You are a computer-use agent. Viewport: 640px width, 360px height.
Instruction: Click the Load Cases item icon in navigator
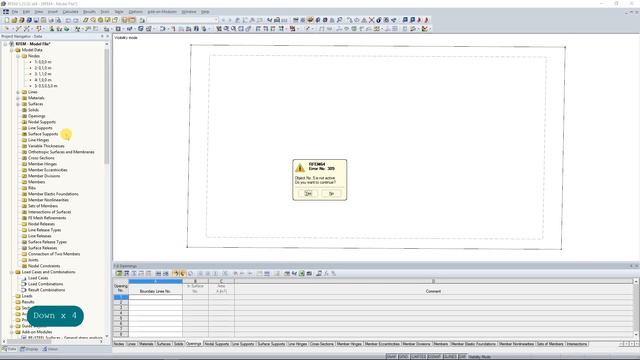click(24, 278)
